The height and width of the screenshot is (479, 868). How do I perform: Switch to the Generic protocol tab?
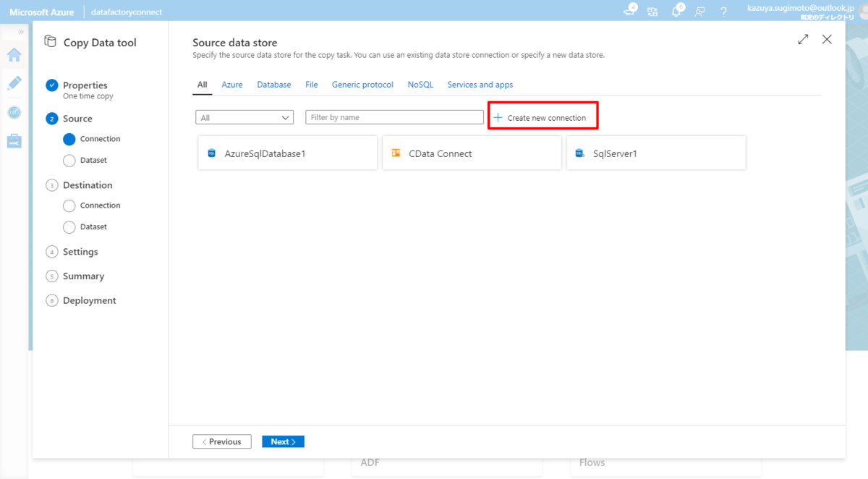362,85
